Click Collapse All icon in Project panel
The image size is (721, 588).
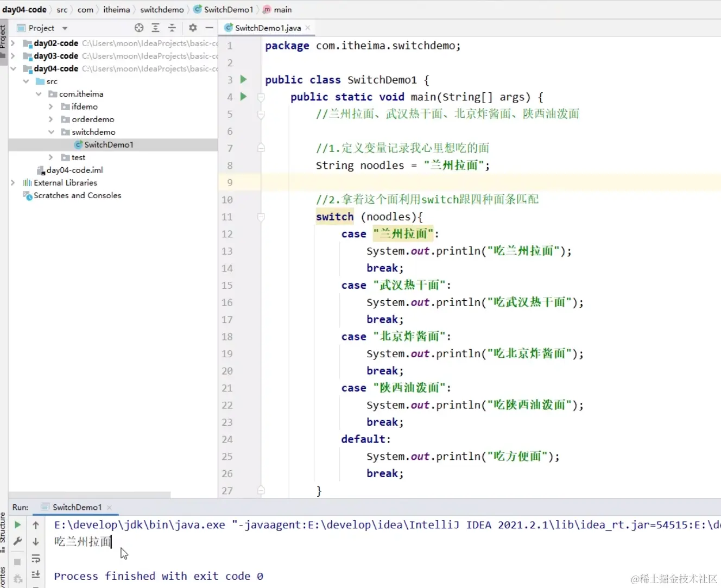click(x=172, y=28)
